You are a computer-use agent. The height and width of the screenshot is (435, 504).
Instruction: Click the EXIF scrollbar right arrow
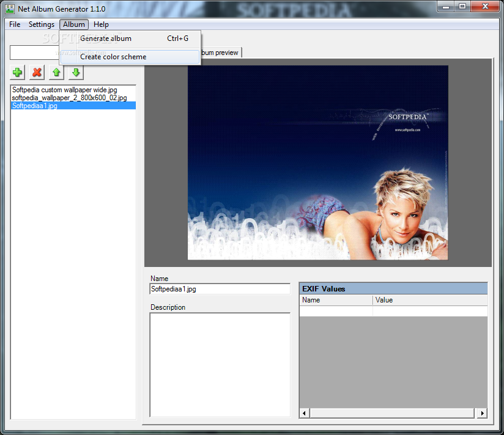pyautogui.click(x=482, y=413)
